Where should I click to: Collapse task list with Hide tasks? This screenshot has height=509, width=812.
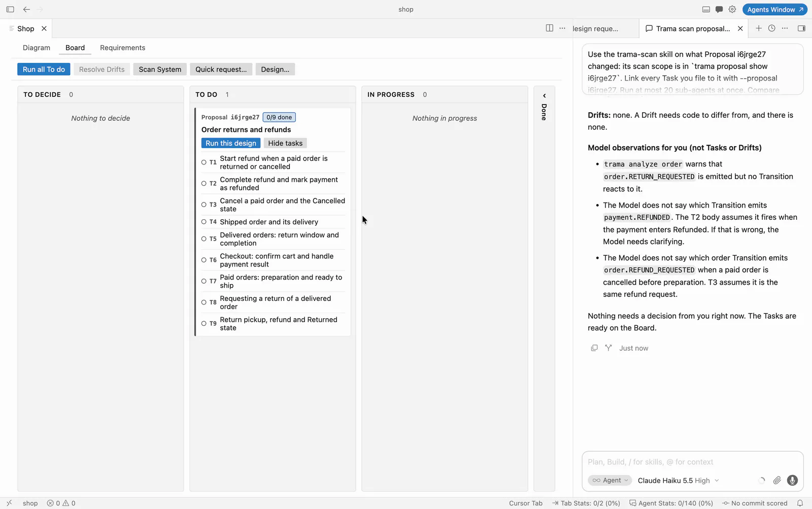(x=285, y=143)
